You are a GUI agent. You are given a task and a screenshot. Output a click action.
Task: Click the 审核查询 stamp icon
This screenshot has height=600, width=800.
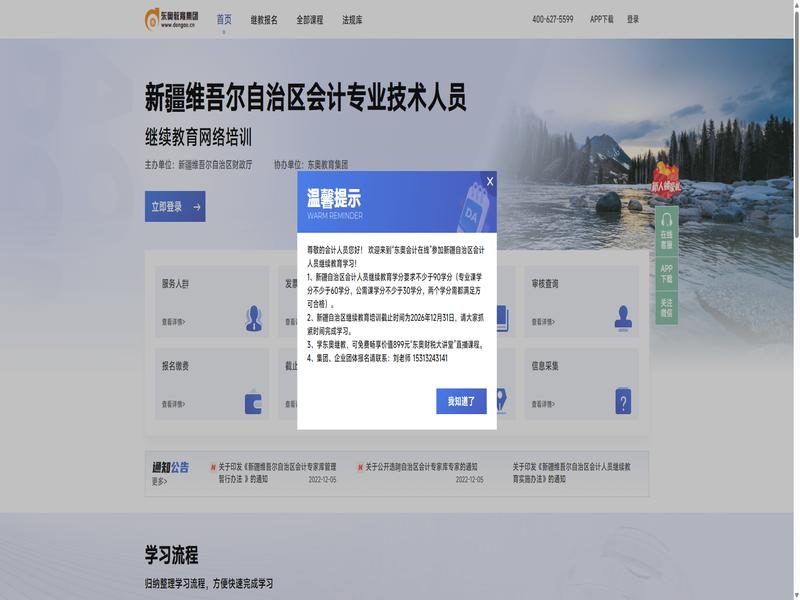(623, 318)
